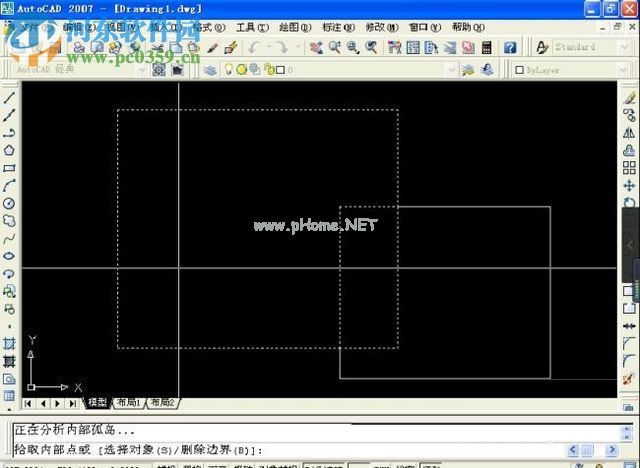
Task: Switch to the 布局2 layout tab
Action: [x=161, y=402]
